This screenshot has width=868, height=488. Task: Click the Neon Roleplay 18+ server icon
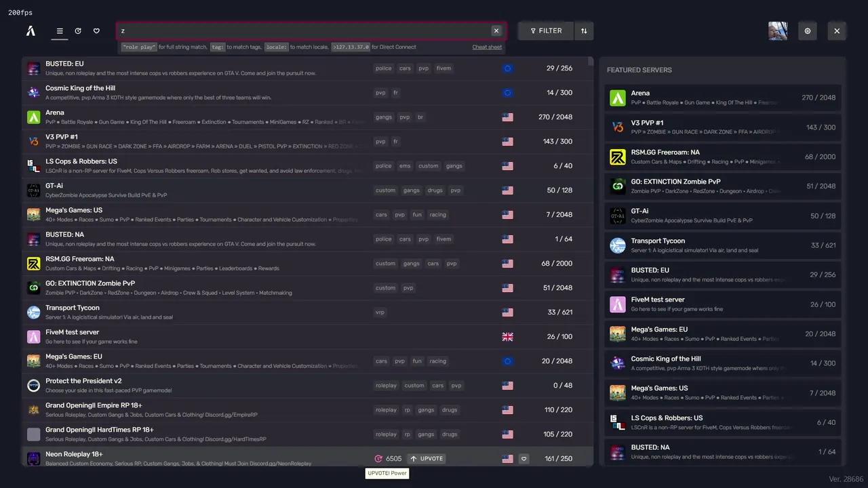33,458
